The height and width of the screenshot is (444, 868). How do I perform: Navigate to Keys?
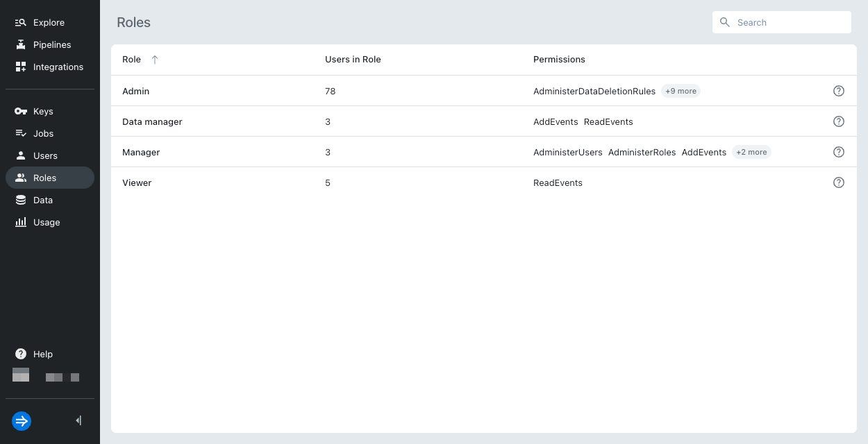point(50,111)
